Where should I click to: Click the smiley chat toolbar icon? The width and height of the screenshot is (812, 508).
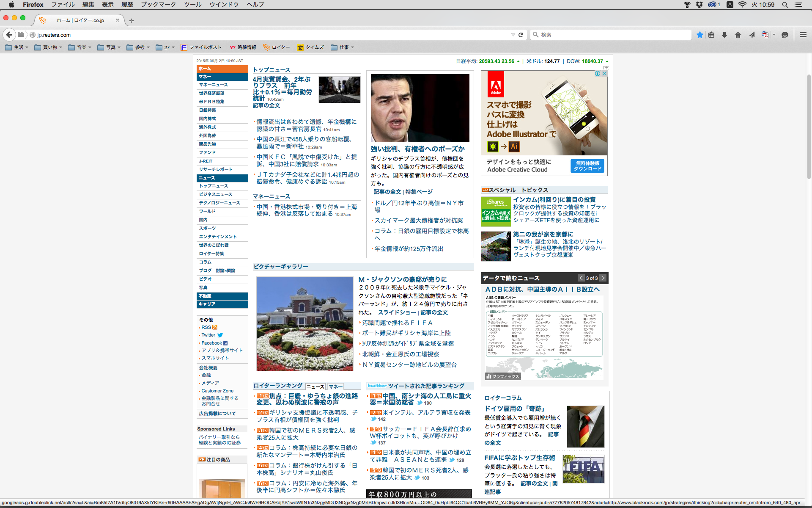click(785, 35)
